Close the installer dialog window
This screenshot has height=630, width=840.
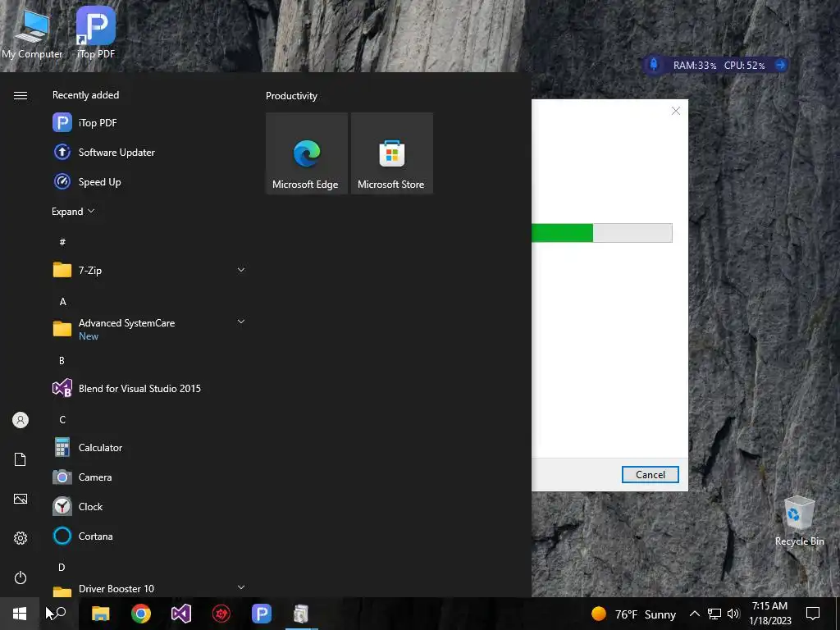[x=676, y=111]
